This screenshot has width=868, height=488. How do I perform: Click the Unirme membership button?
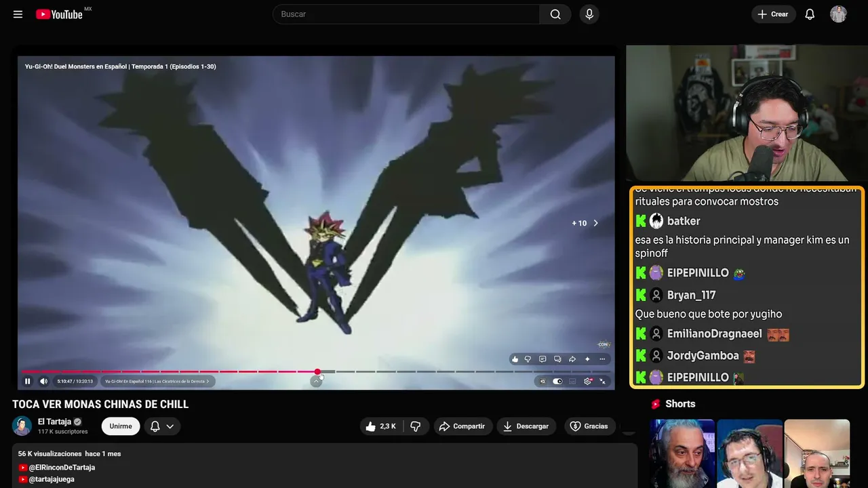pos(121,426)
